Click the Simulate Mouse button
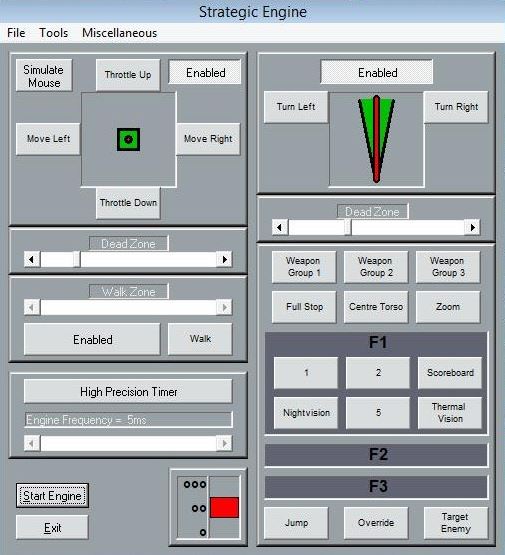This screenshot has width=505, height=555. click(44, 76)
